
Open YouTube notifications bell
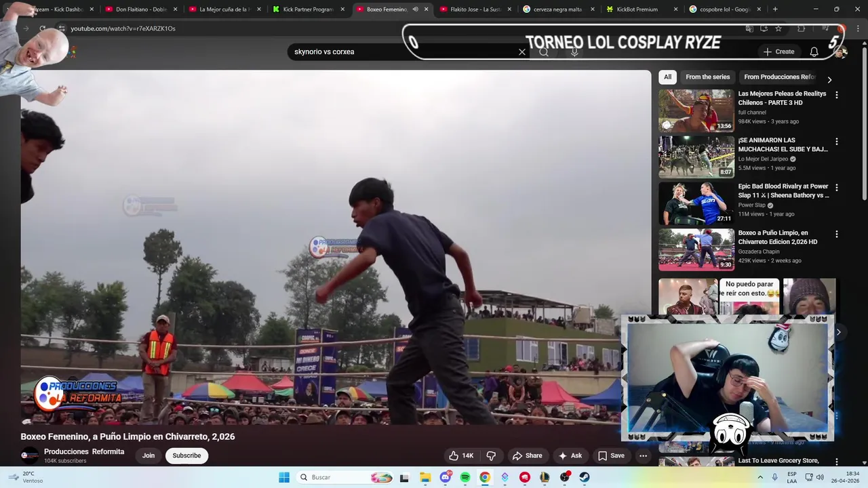click(x=814, y=52)
